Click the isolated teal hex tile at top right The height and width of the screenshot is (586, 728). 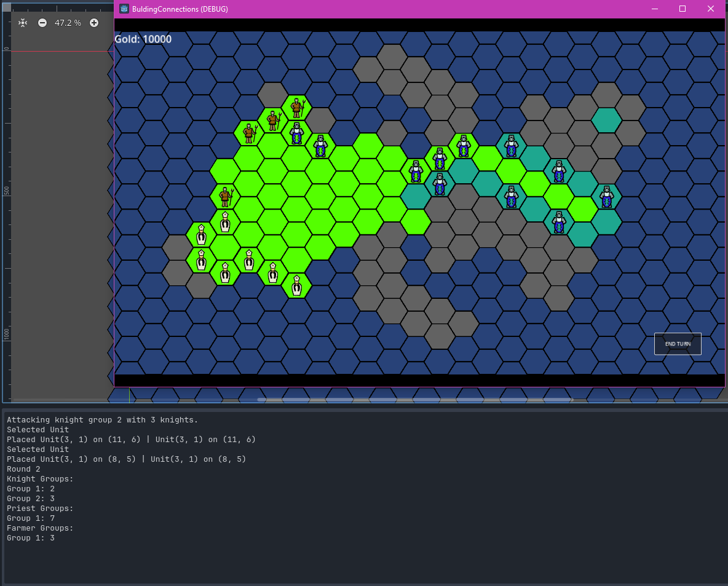pos(606,121)
